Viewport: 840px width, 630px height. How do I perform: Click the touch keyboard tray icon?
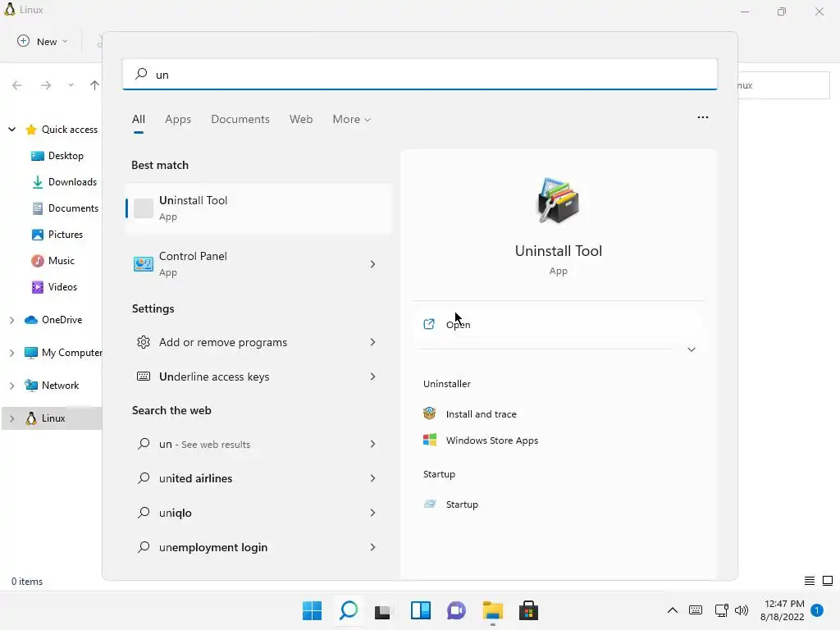[696, 610]
